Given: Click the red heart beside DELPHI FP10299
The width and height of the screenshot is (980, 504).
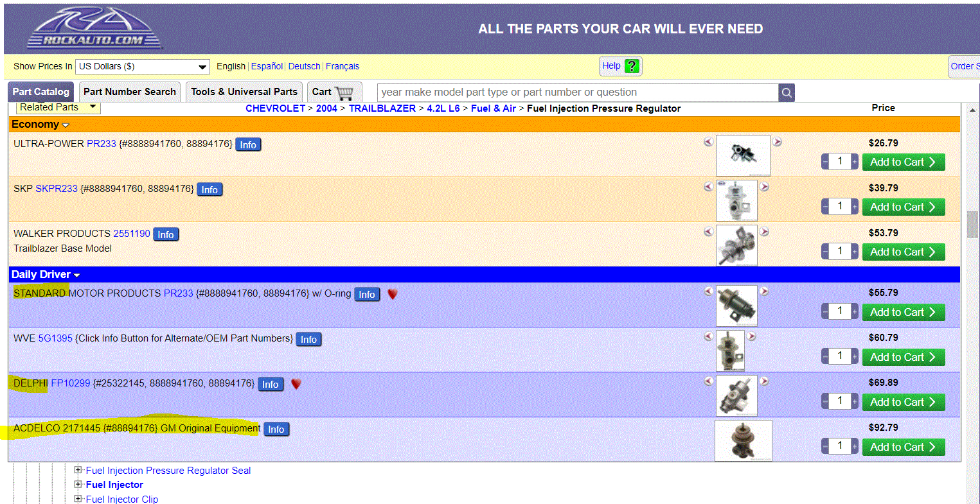Looking at the screenshot, I should [296, 384].
